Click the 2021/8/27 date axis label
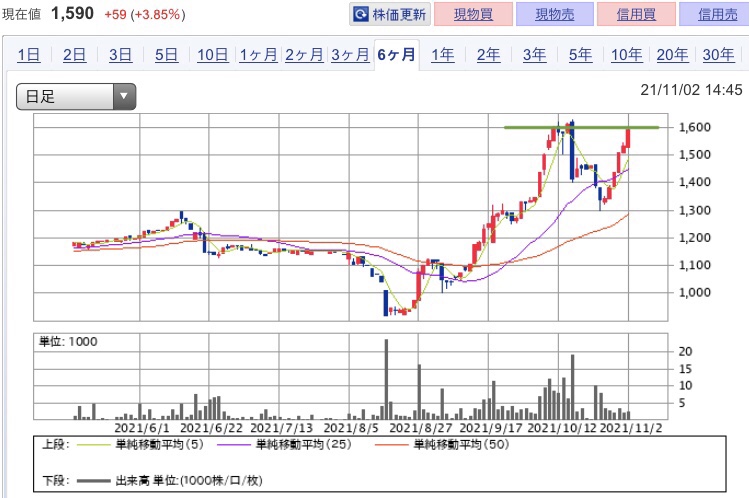Image resolution: width=749 pixels, height=498 pixels. (420, 427)
